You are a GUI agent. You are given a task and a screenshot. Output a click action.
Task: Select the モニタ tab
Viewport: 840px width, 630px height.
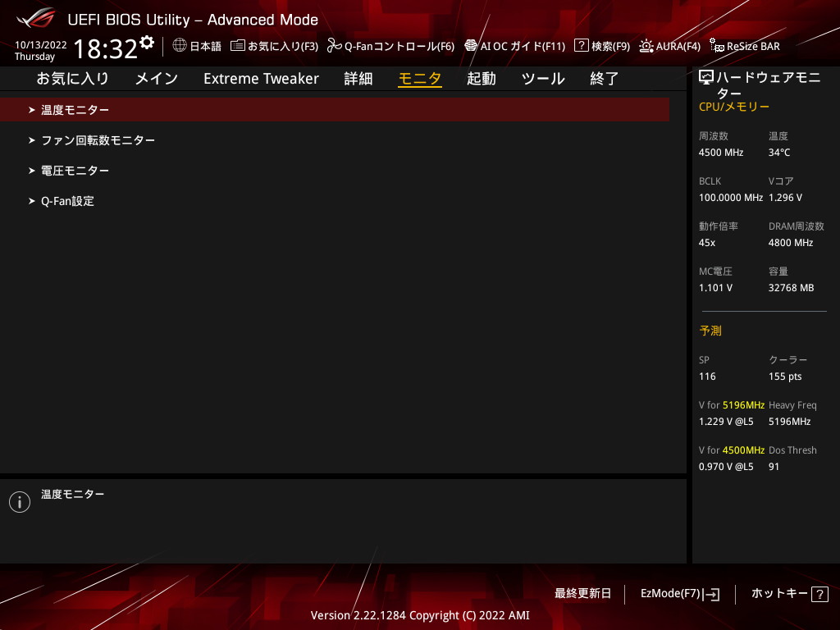tap(420, 79)
